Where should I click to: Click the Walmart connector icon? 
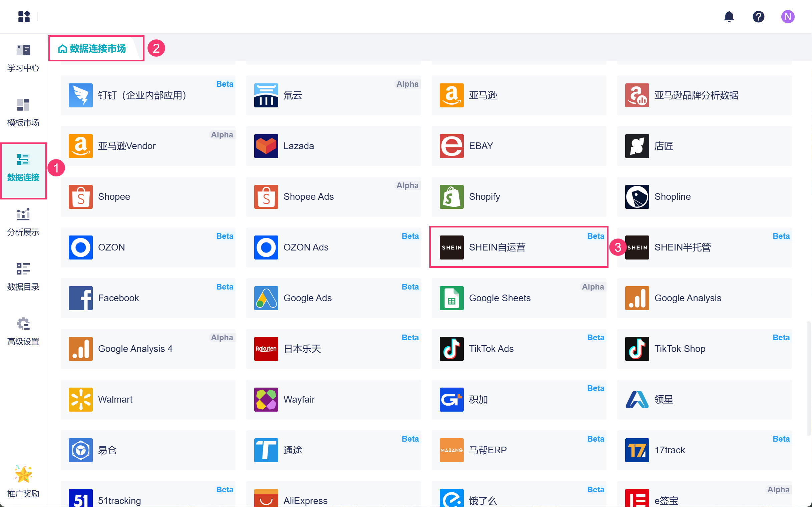pos(80,399)
